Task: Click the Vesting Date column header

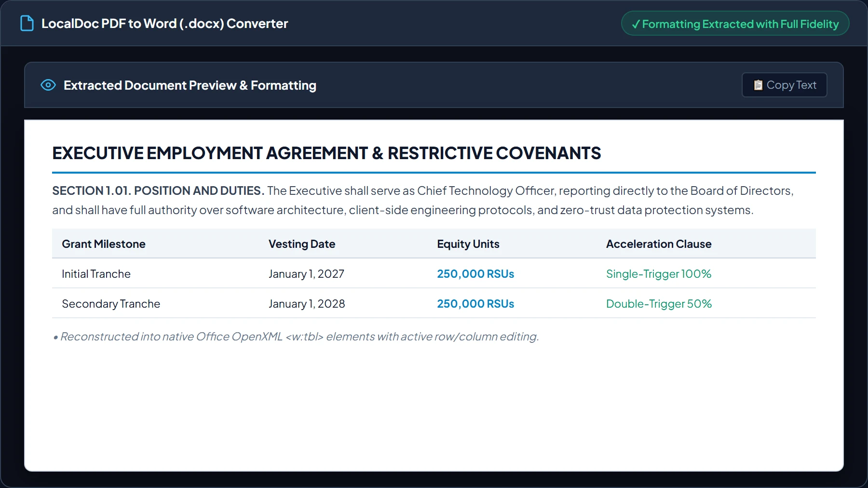Action: [x=302, y=244]
